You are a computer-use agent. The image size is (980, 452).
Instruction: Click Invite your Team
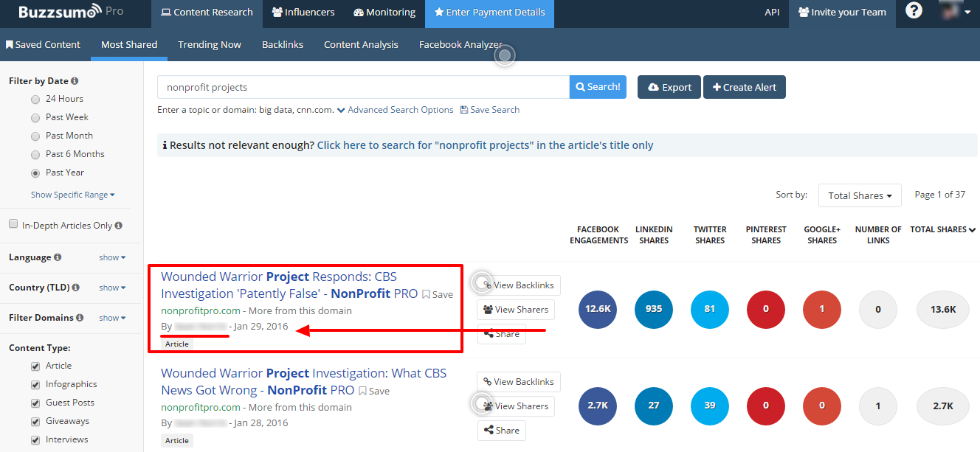(x=842, y=13)
